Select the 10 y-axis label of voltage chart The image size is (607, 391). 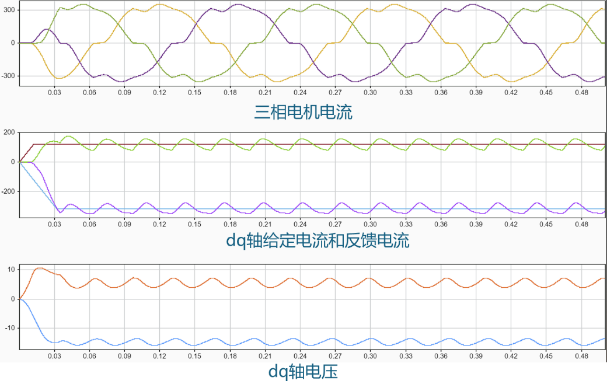click(x=11, y=269)
